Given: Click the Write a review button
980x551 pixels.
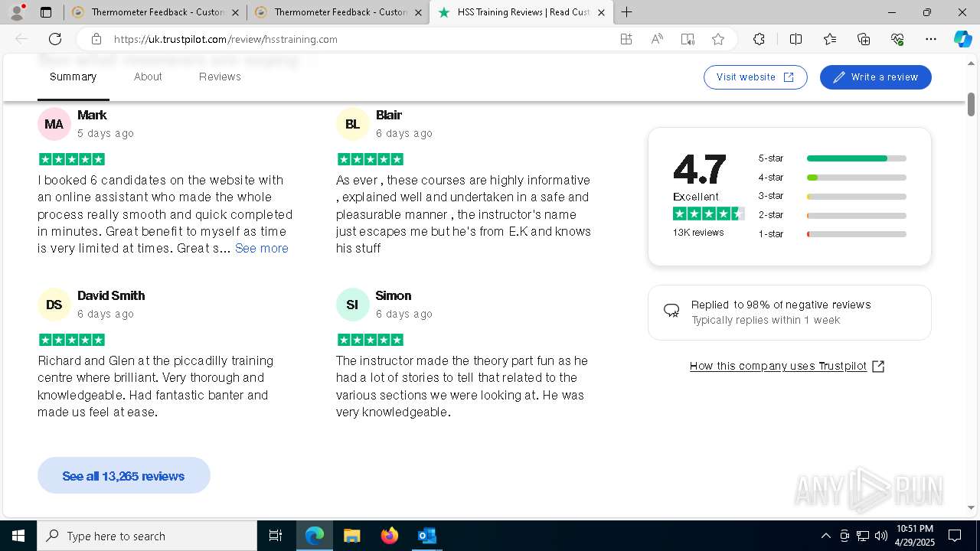Looking at the screenshot, I should coord(875,77).
